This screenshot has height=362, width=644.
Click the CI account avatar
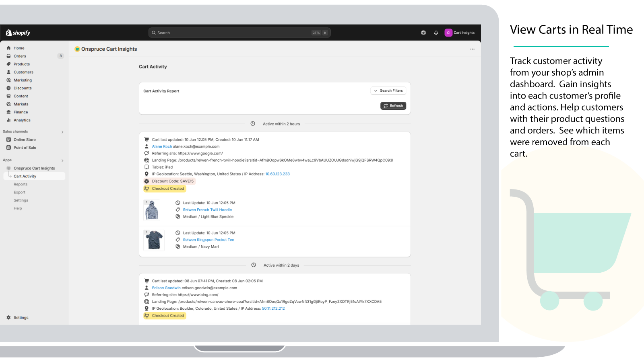[x=448, y=33]
